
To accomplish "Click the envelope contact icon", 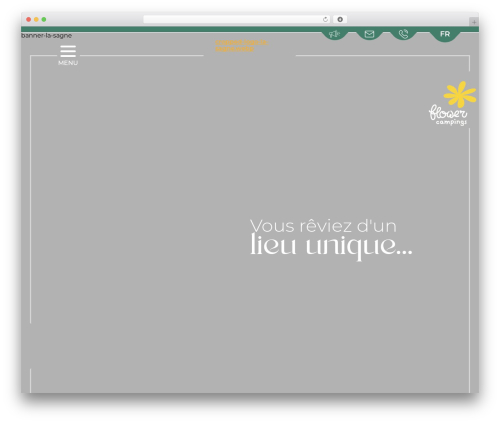I will pos(369,34).
